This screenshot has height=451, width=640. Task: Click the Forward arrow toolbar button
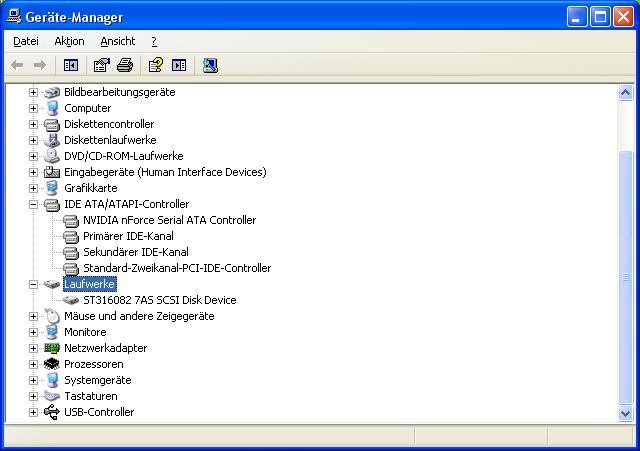(40, 65)
